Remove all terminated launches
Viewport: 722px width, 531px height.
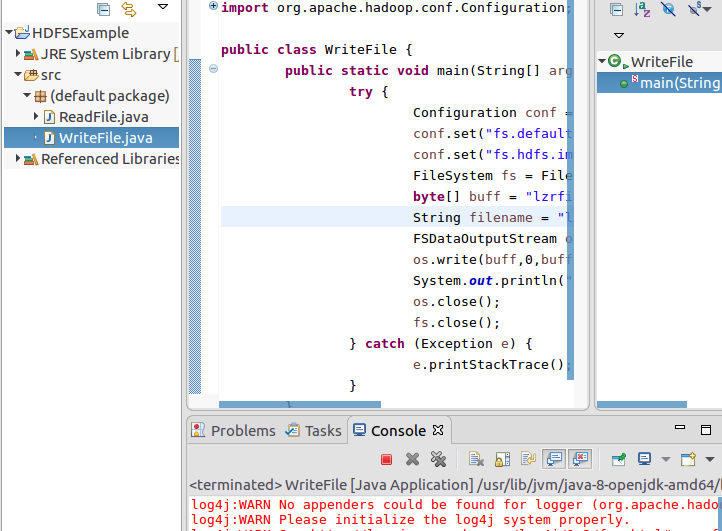438,459
